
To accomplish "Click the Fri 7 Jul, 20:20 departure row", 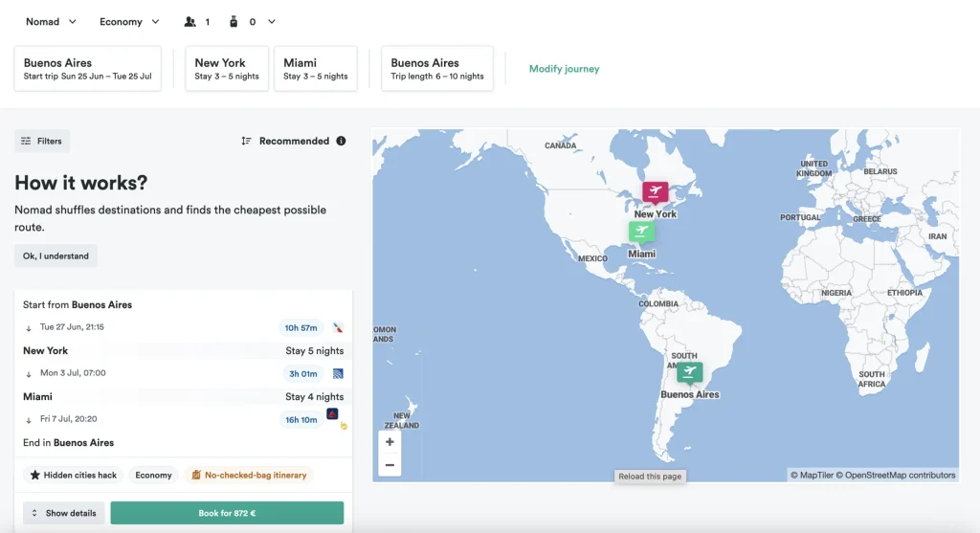I will [183, 419].
